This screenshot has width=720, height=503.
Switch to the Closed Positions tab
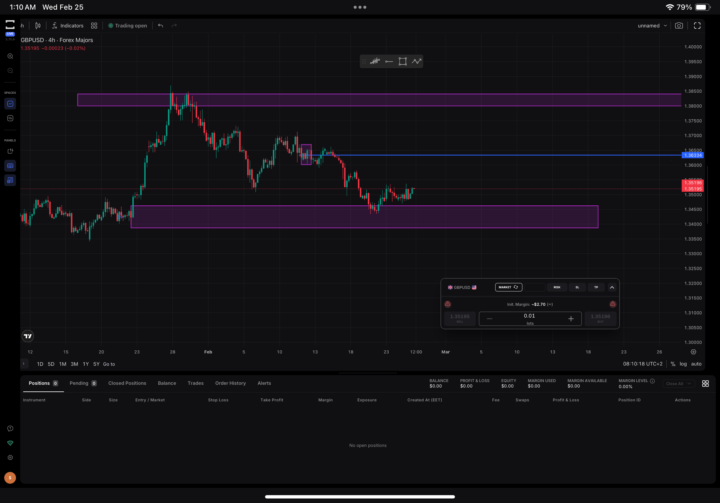pos(127,383)
